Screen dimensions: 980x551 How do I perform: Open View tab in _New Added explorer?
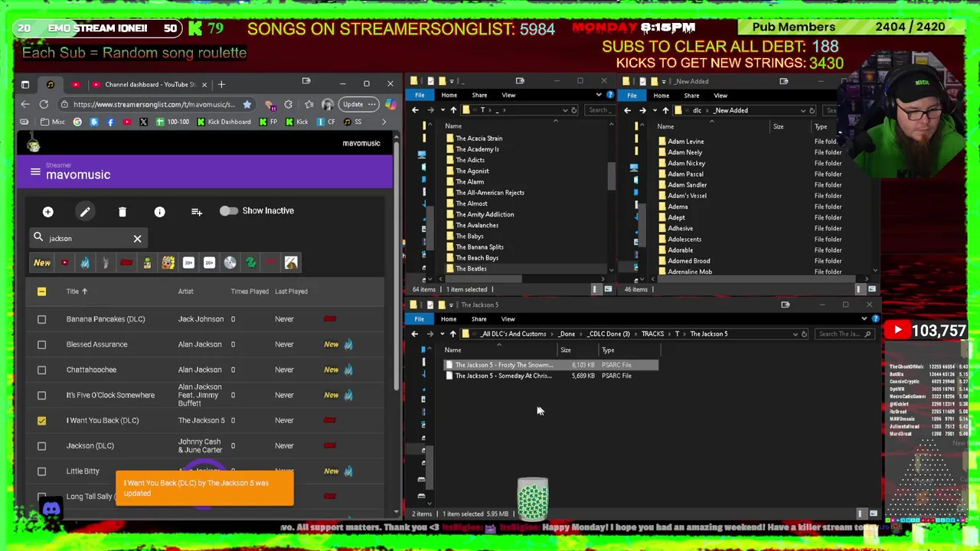pyautogui.click(x=720, y=96)
